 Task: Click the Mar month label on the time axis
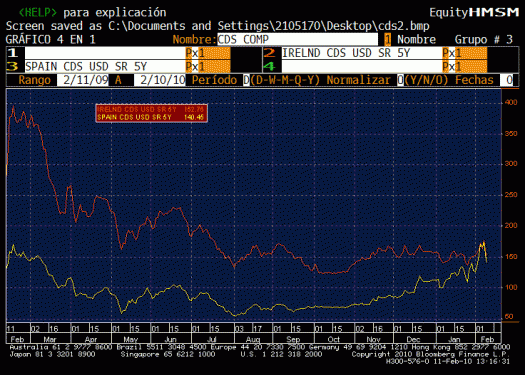click(x=50, y=339)
